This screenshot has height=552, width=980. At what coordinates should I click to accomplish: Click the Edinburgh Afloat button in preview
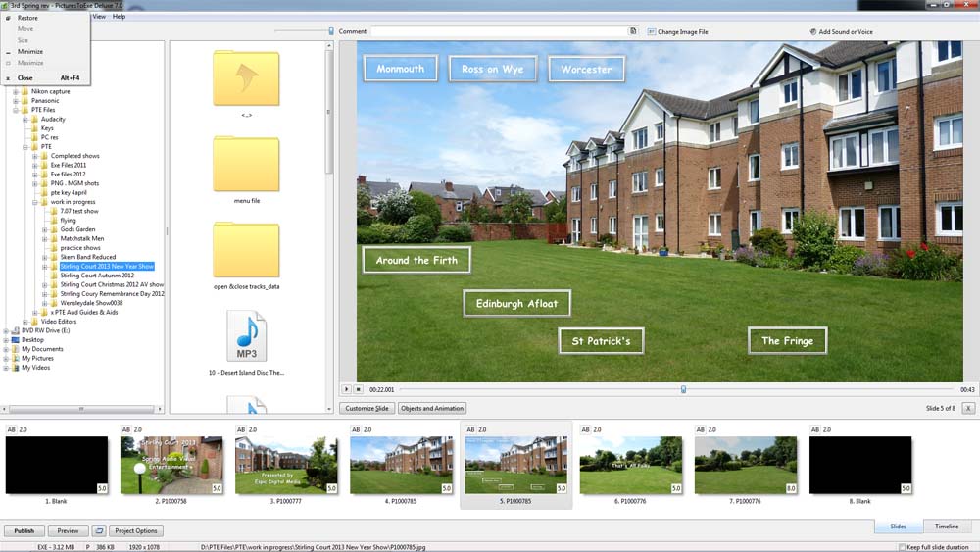[x=516, y=304]
